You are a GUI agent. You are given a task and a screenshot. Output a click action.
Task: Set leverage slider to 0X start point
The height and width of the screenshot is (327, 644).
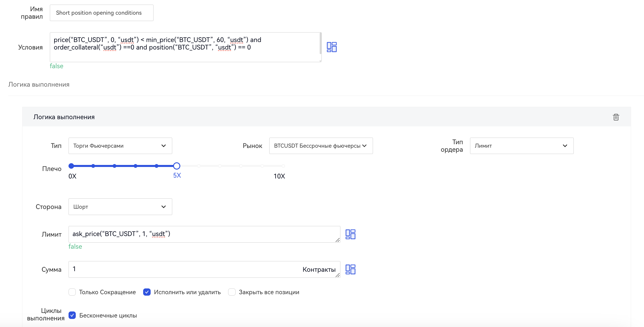click(x=71, y=166)
